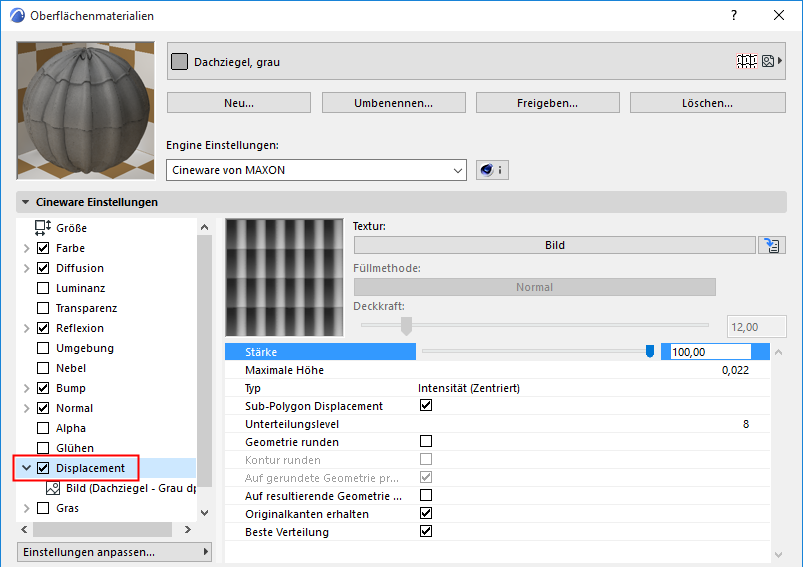Click the Umbenennen... button
The height and width of the screenshot is (567, 803).
coord(393,103)
